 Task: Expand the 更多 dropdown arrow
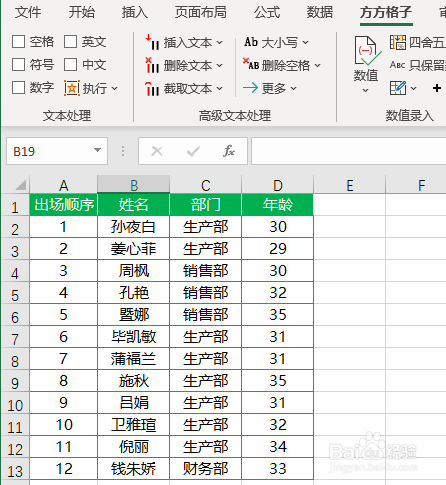click(x=293, y=89)
